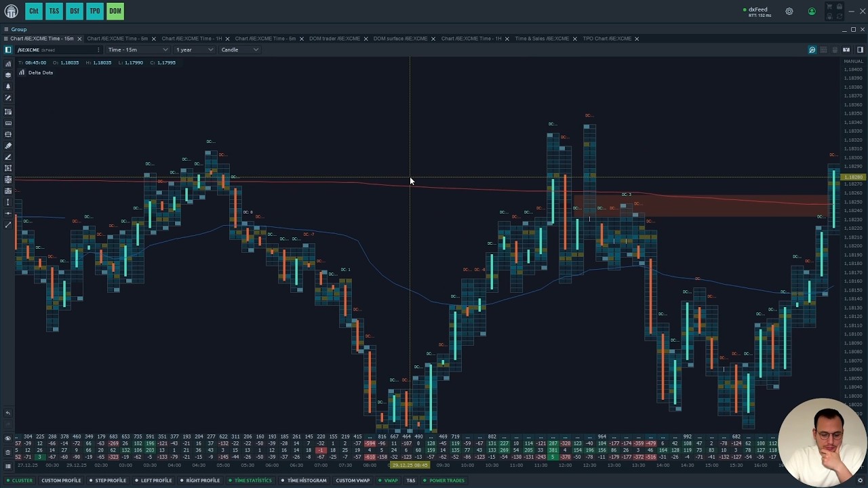Switch to the DOM trader /6E:XCME tab
868x488 pixels.
click(x=334, y=39)
